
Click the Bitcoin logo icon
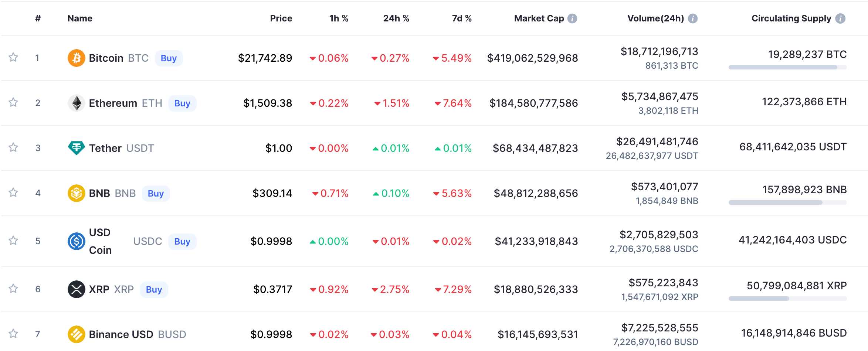76,58
